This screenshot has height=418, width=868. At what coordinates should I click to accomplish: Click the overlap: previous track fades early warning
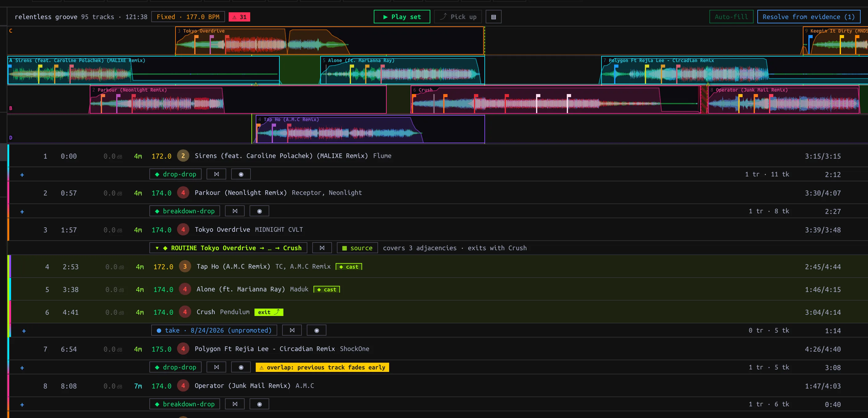(322, 367)
